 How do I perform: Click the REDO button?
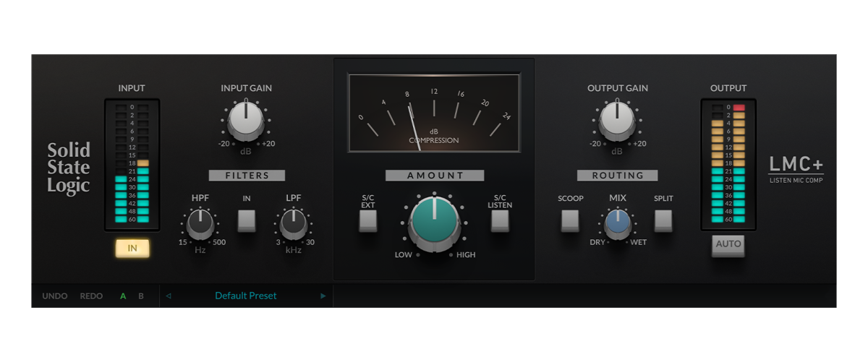tap(91, 296)
